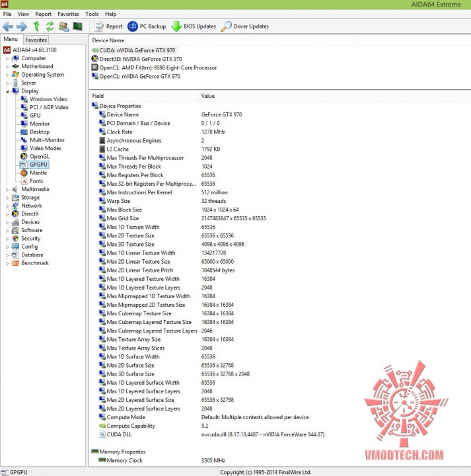The image size is (471, 476).
Task: Open the Favorites menu
Action: [x=68, y=14]
